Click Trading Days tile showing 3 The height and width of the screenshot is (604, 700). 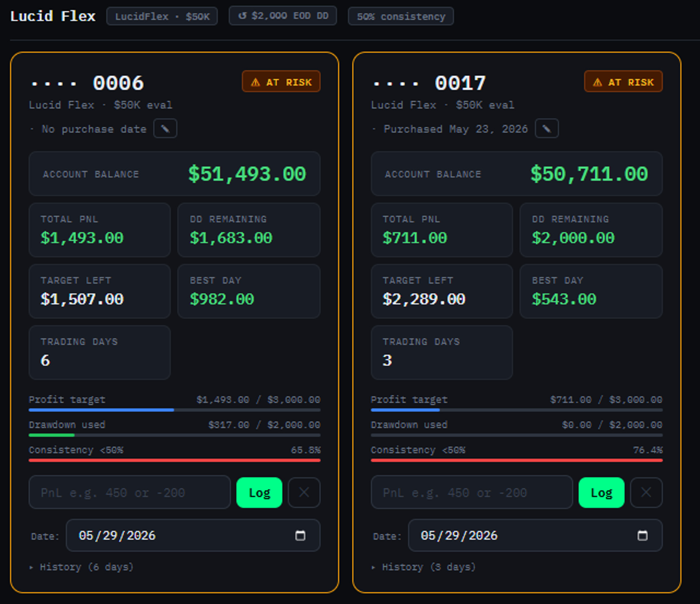[442, 352]
